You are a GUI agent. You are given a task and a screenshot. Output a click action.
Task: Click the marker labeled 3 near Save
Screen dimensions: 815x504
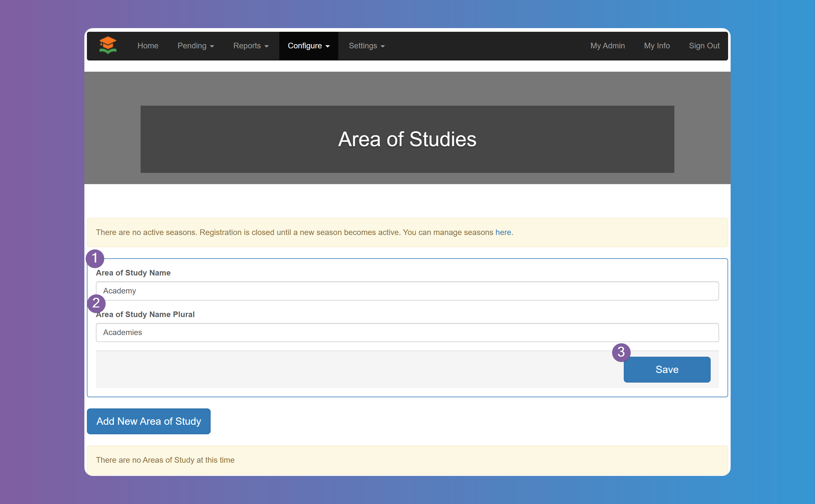(621, 352)
